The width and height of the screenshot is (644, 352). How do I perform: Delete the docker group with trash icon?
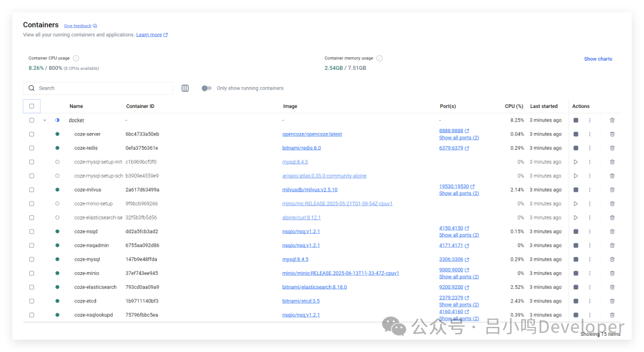pos(612,121)
